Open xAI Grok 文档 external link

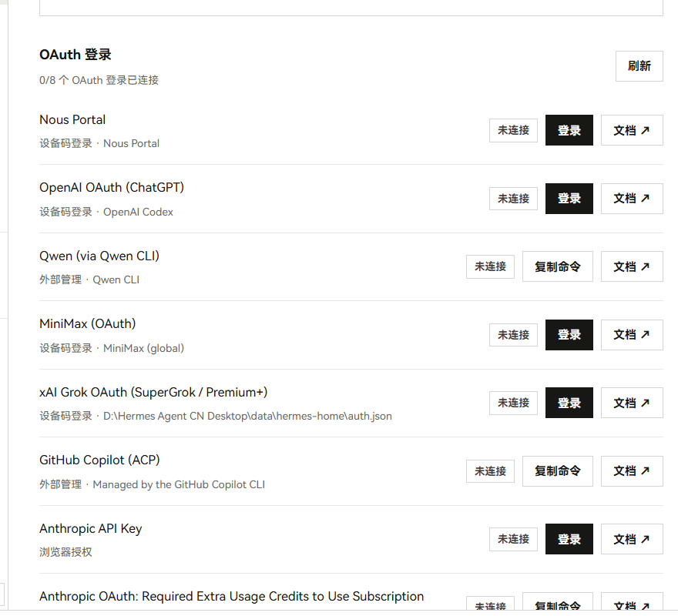pyautogui.click(x=631, y=403)
